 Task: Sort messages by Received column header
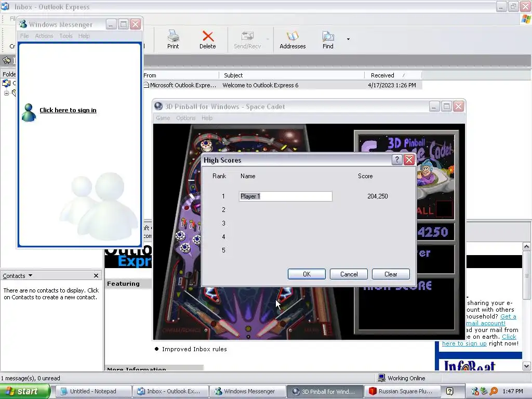393,75
